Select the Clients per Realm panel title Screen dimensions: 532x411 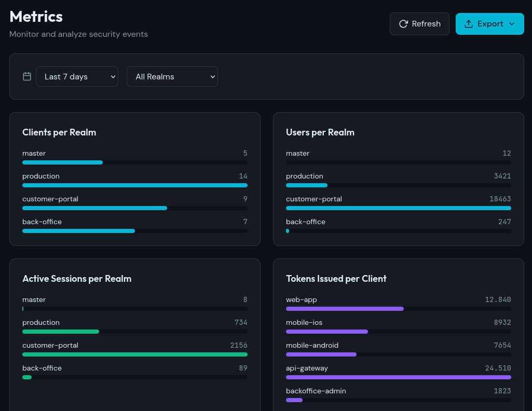[x=59, y=132]
